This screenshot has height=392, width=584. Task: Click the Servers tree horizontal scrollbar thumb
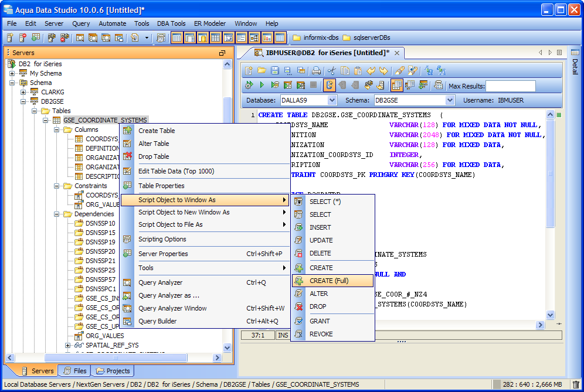click(x=116, y=358)
